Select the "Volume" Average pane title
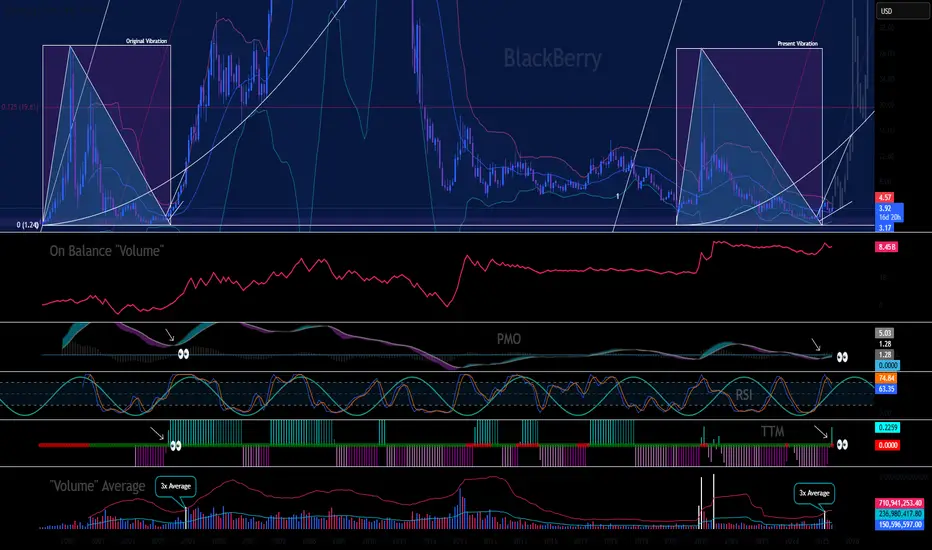Screen dimensions: 932x550 97,486
